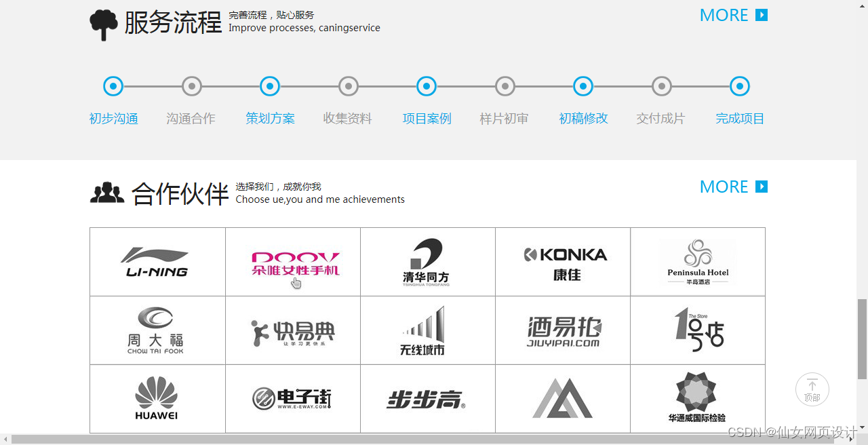Click the arrow next to top MORE link
Viewport: 868px width, 445px height.
point(762,15)
